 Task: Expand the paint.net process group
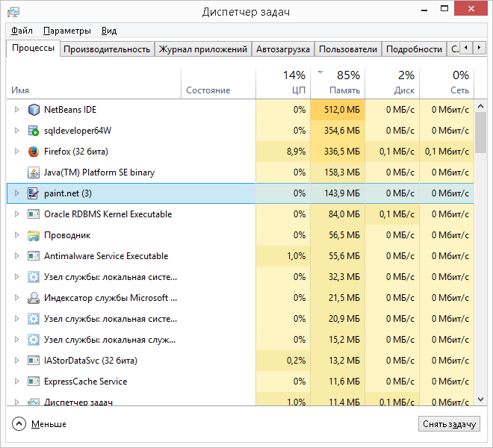16,193
